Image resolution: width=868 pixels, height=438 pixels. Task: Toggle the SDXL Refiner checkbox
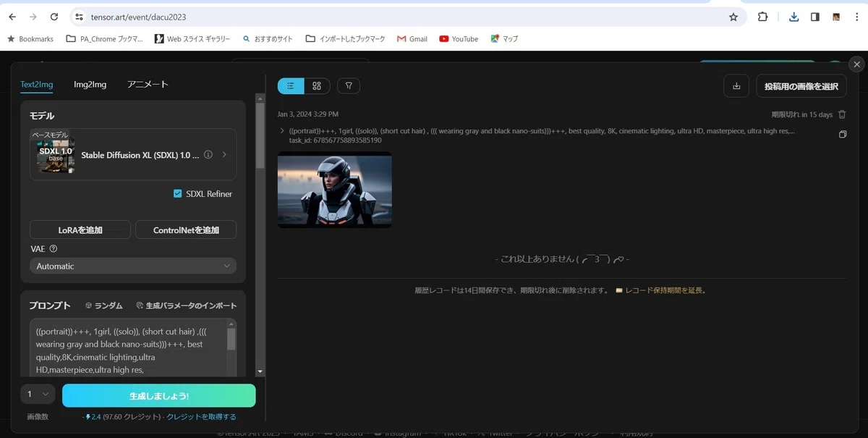178,194
